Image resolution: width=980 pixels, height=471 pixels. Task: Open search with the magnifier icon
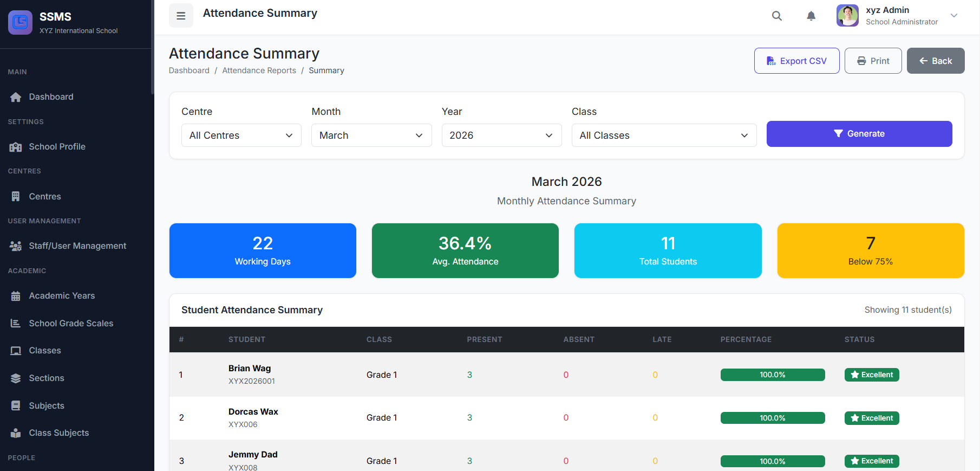pos(776,16)
